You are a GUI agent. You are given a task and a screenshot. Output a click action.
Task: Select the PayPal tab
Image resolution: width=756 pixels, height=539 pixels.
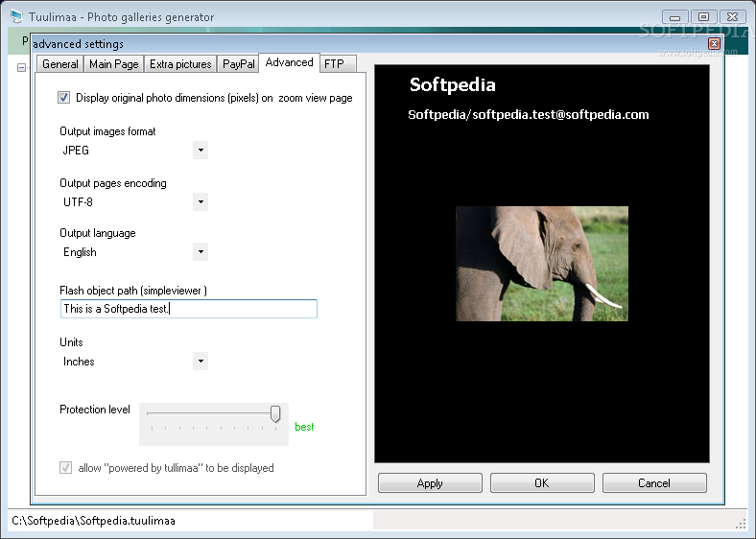238,64
